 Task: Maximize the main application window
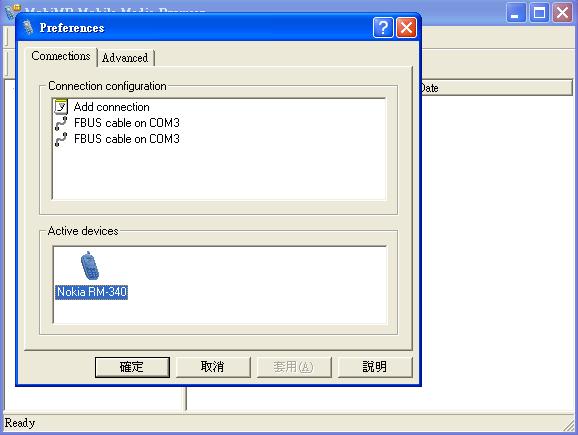[539, 13]
